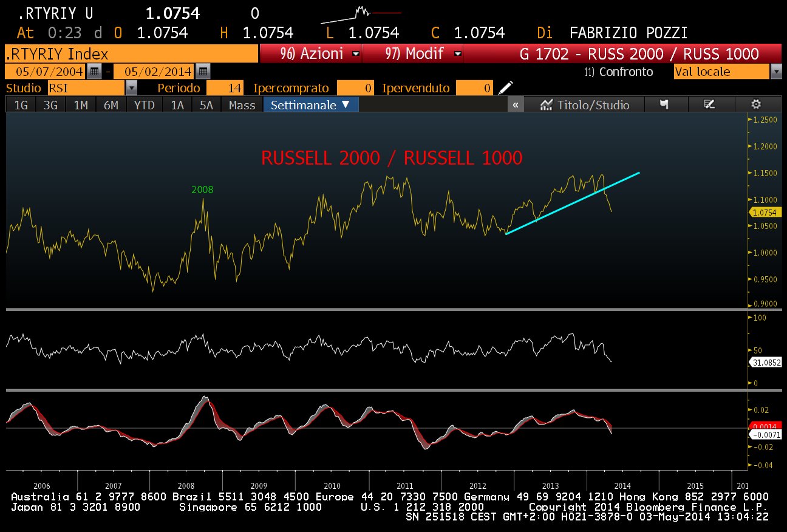Click the 1.2500 price axis label
Screen dimensions: 787x532
pyautogui.click(x=765, y=120)
